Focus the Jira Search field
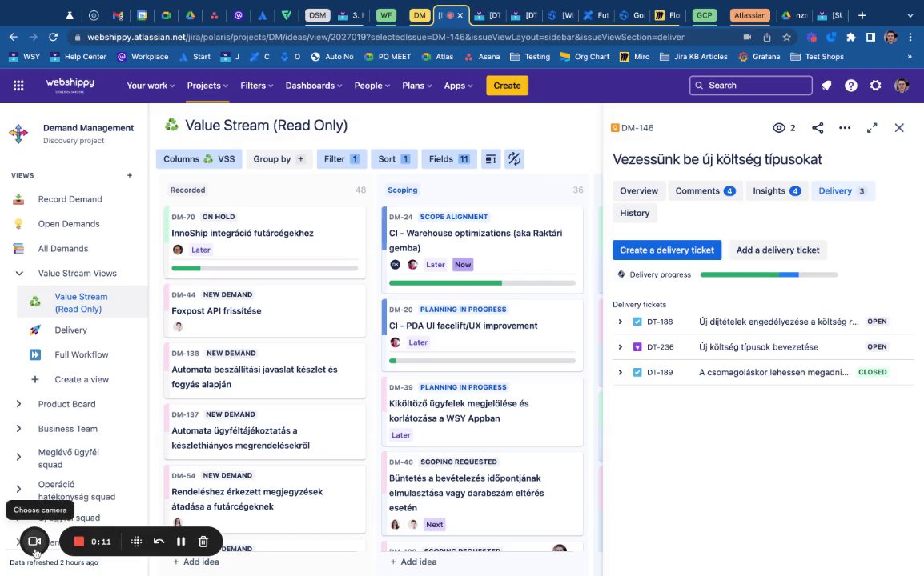The height and width of the screenshot is (576, 924). (751, 86)
